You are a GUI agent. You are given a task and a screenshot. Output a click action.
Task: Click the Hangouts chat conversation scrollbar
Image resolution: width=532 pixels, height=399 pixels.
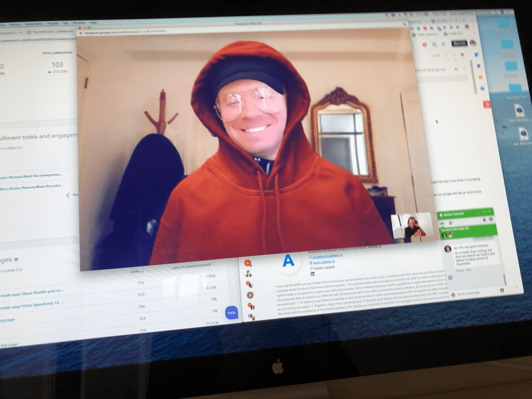[504, 278]
